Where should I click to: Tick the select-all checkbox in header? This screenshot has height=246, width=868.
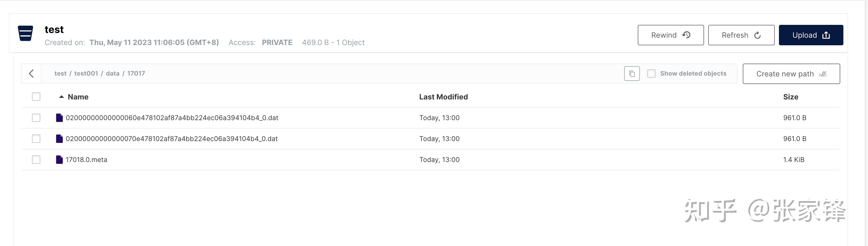click(36, 97)
